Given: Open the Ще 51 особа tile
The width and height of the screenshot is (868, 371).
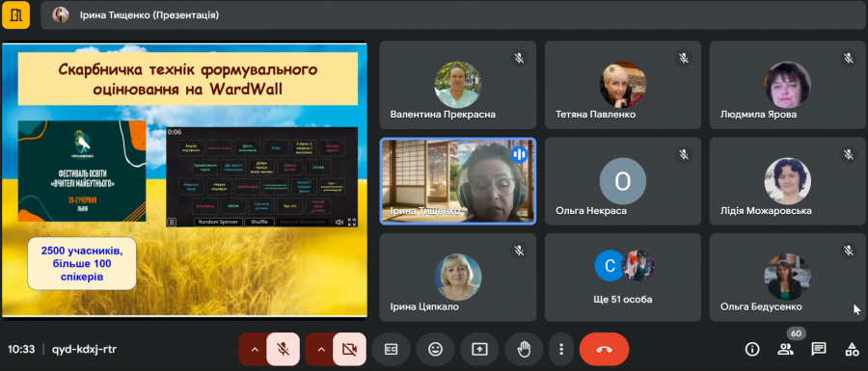Looking at the screenshot, I should [623, 277].
